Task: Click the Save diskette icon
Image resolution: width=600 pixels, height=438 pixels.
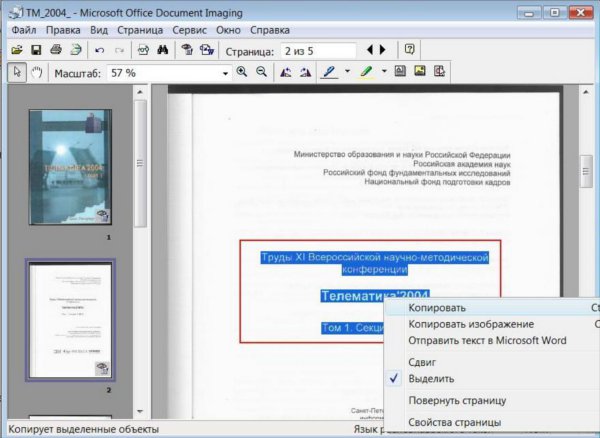Action: [x=36, y=50]
